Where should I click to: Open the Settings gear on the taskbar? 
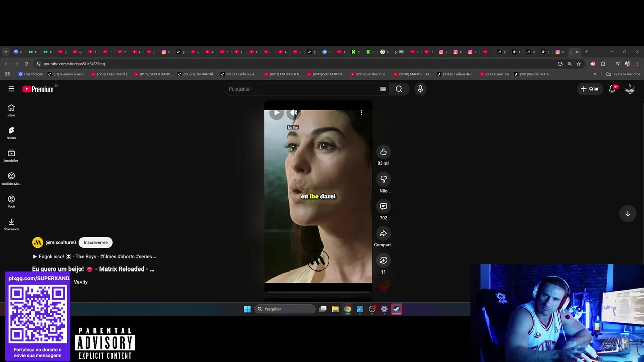click(384, 309)
